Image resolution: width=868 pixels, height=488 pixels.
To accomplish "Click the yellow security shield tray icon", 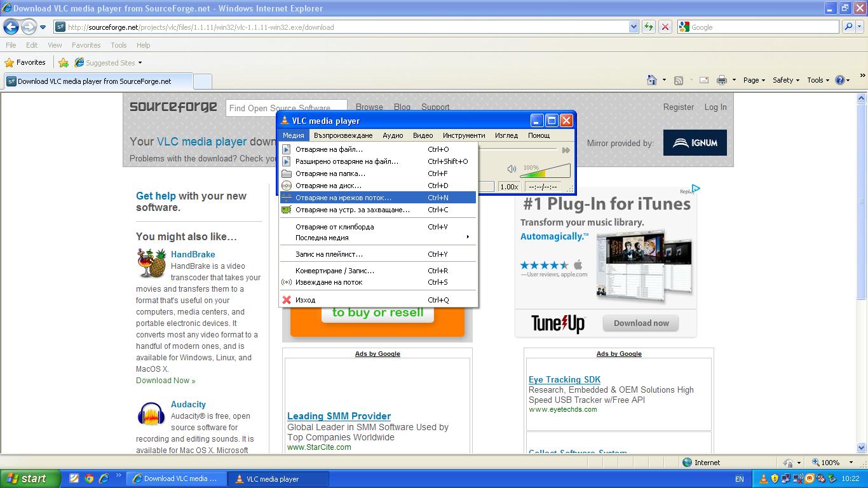I will (775, 478).
